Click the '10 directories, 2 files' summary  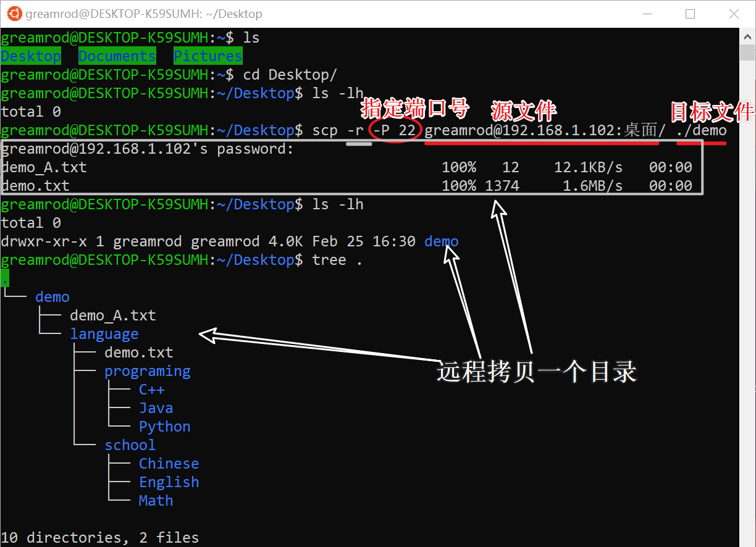(x=100, y=538)
